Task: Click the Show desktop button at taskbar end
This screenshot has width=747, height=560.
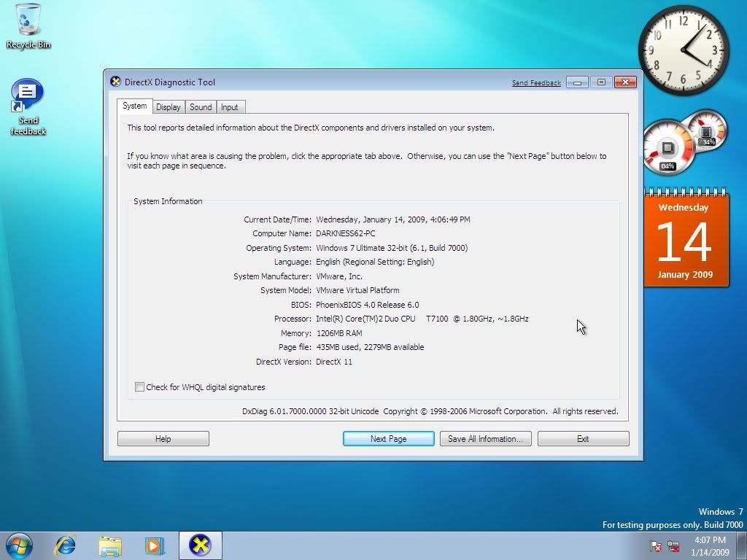Action: (x=741, y=546)
